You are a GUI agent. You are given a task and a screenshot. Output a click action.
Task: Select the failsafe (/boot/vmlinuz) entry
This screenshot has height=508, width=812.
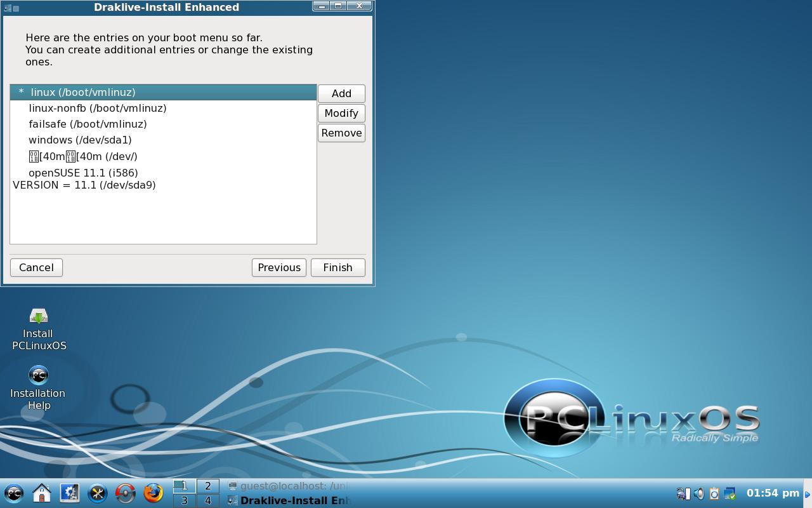(163, 124)
